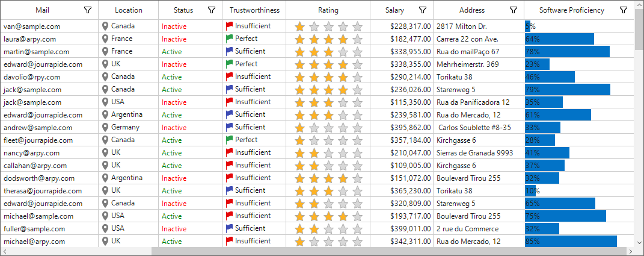644x256 pixels.
Task: Click the vertical scrollbar down arrow
Action: [x=639, y=242]
